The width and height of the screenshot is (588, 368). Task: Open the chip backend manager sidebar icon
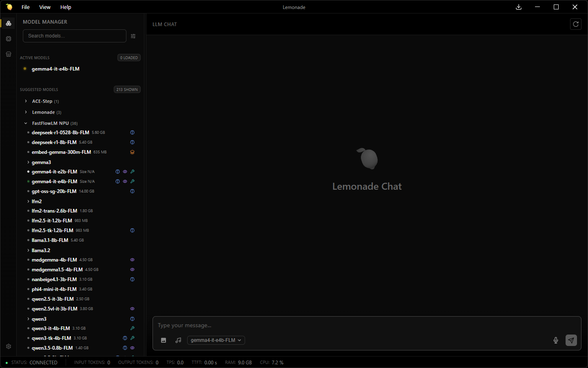pyautogui.click(x=9, y=39)
